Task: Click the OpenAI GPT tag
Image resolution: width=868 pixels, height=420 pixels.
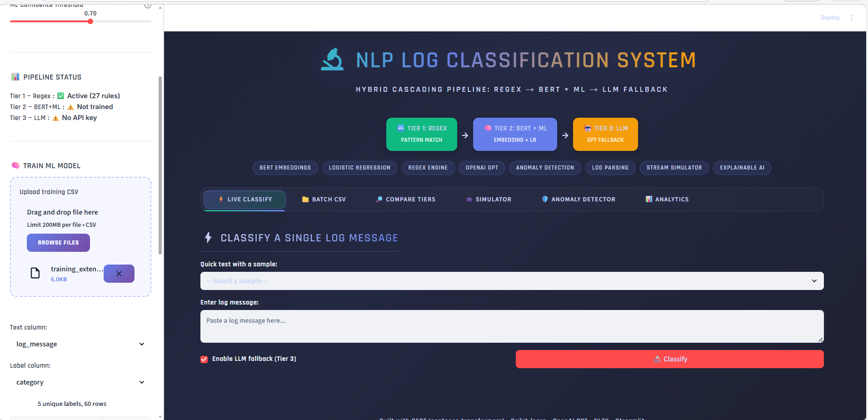Action: 482,168
